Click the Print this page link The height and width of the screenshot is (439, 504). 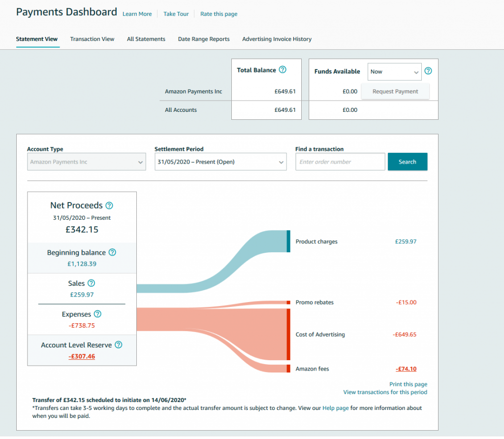(x=408, y=384)
